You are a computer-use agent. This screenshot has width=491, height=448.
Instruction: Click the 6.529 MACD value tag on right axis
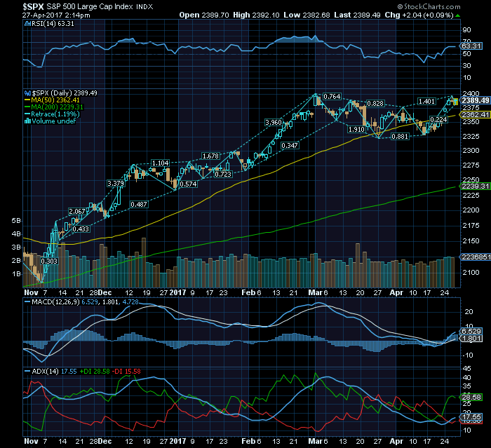(x=471, y=331)
